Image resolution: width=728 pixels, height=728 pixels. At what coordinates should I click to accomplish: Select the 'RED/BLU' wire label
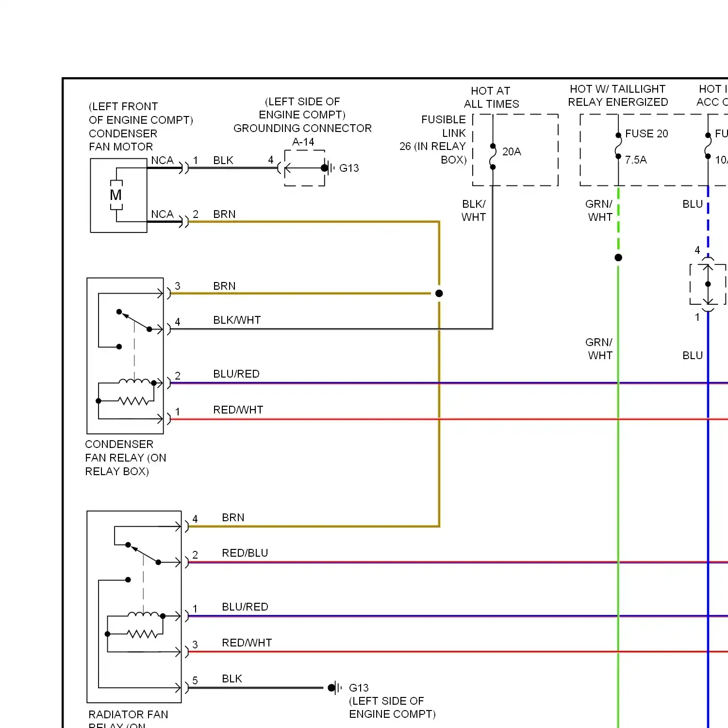point(245,553)
